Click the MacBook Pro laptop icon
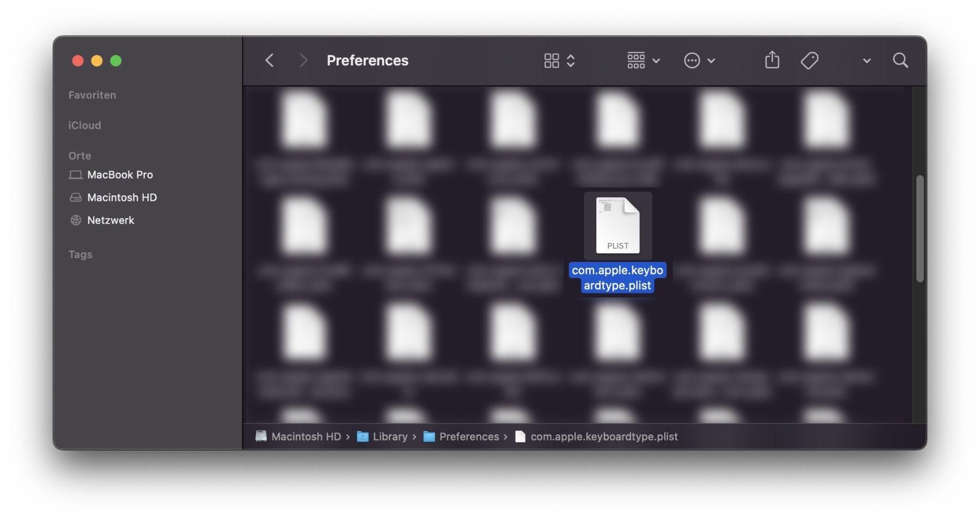 coord(76,175)
